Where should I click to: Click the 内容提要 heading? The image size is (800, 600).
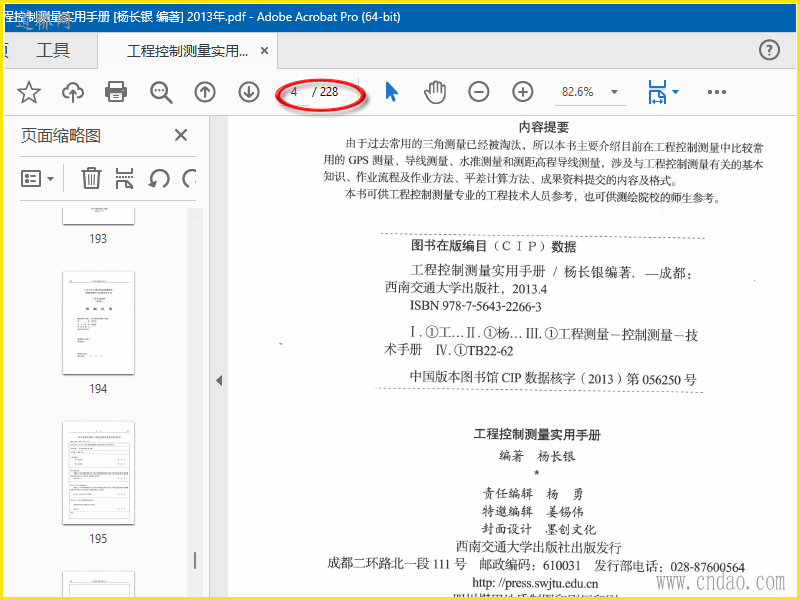pos(543,127)
